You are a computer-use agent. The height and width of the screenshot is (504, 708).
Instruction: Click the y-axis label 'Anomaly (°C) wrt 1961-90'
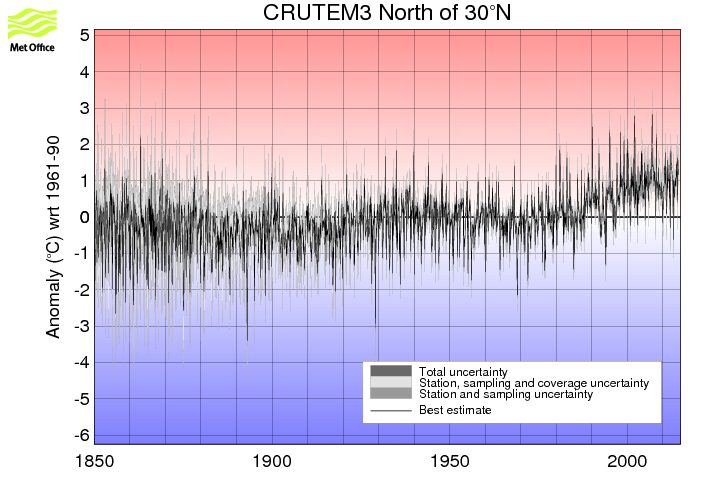coord(53,236)
